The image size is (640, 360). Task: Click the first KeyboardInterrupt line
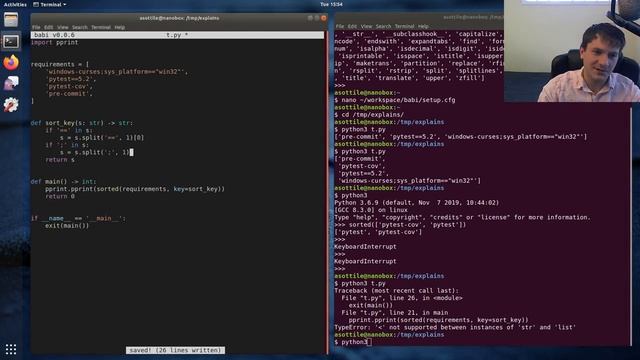pyautogui.click(x=365, y=247)
